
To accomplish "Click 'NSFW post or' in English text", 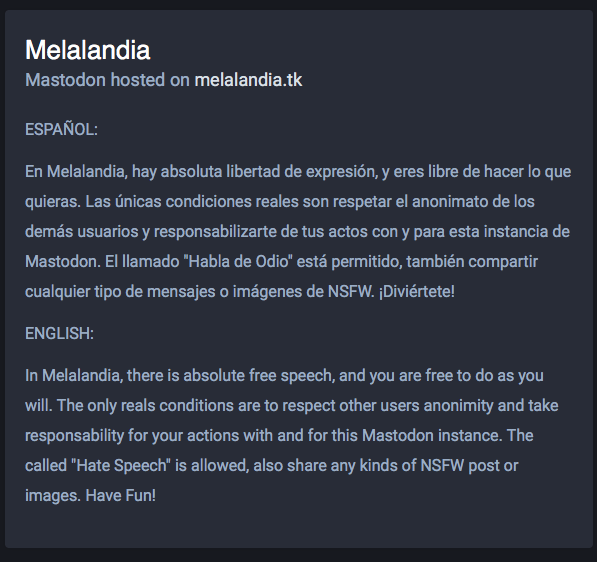I will (x=469, y=465).
